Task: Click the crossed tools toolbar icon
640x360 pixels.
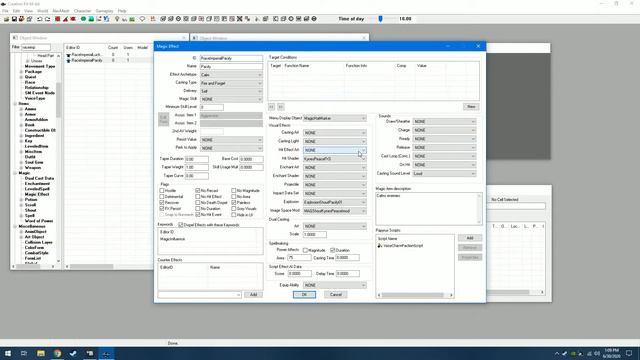Action: [x=240, y=19]
